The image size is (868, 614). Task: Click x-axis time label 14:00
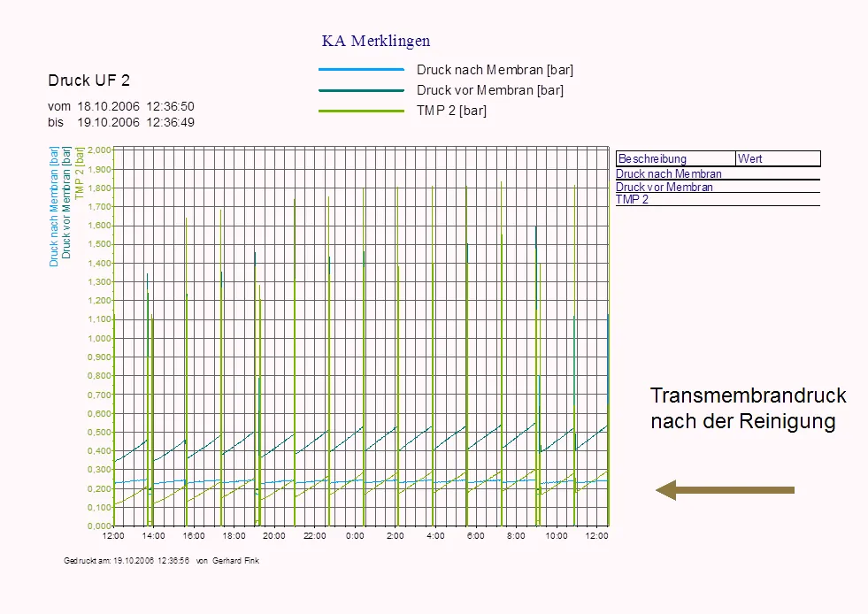click(x=153, y=536)
